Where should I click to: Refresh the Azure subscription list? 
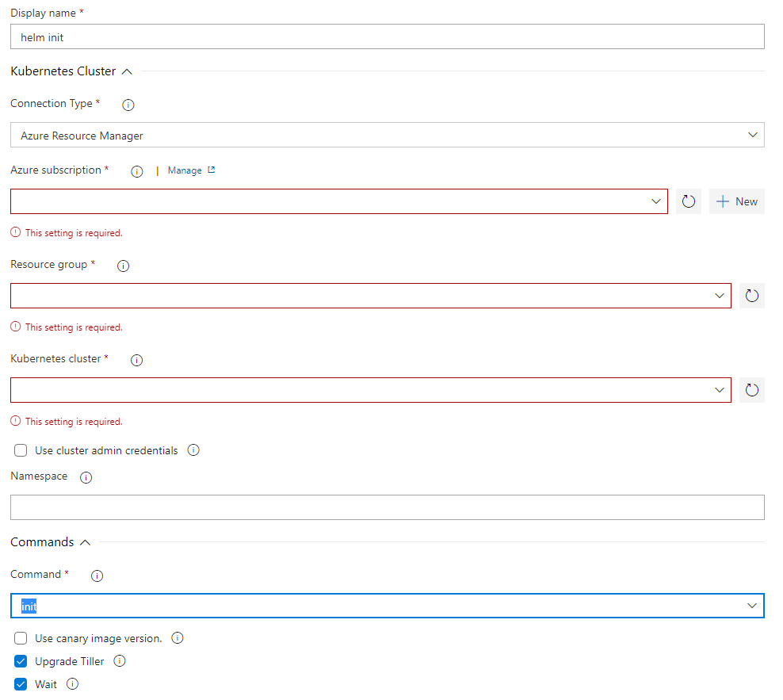[x=688, y=201]
